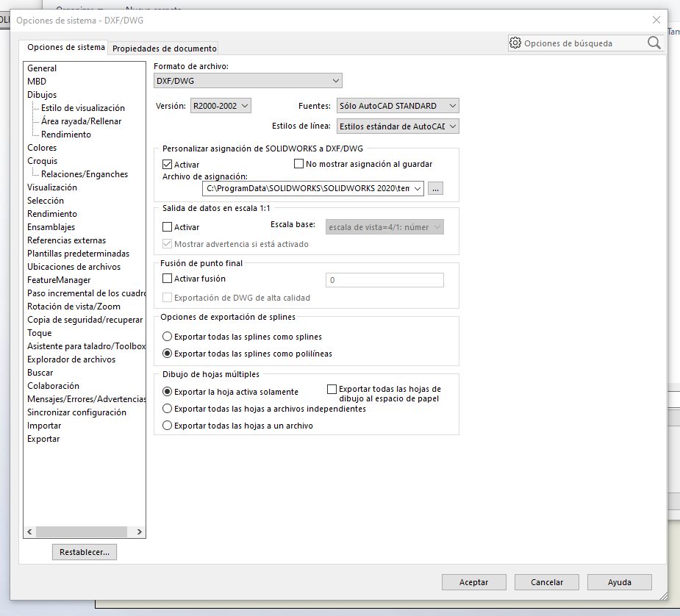Check No mostrar asignación al guardar
This screenshot has width=680, height=616.
(298, 164)
